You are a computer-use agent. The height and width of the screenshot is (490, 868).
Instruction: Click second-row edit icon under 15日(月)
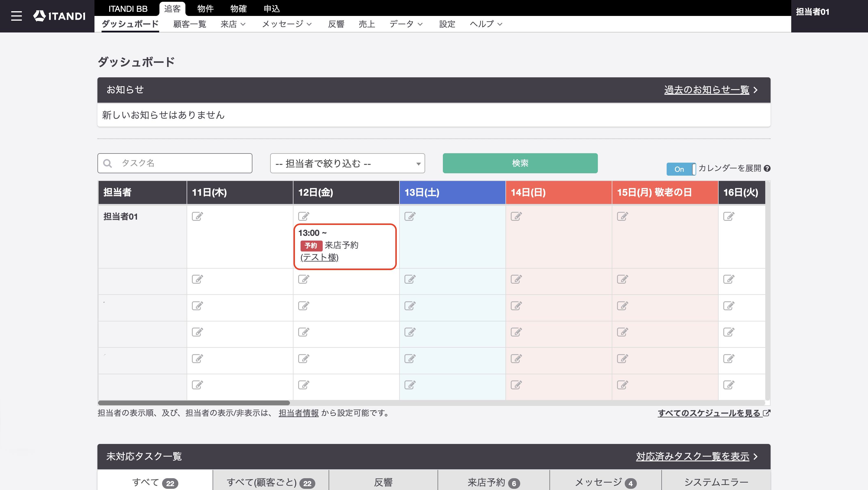623,279
